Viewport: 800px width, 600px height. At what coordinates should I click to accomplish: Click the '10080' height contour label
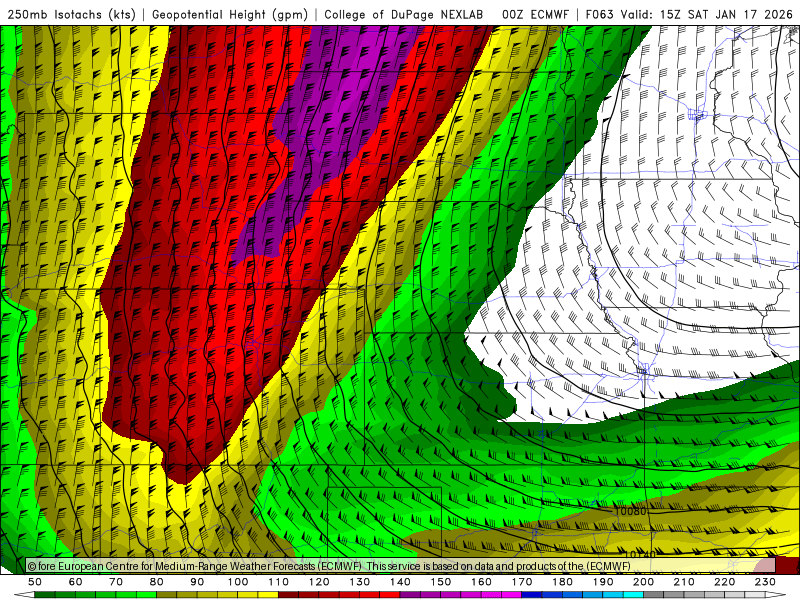[630, 511]
